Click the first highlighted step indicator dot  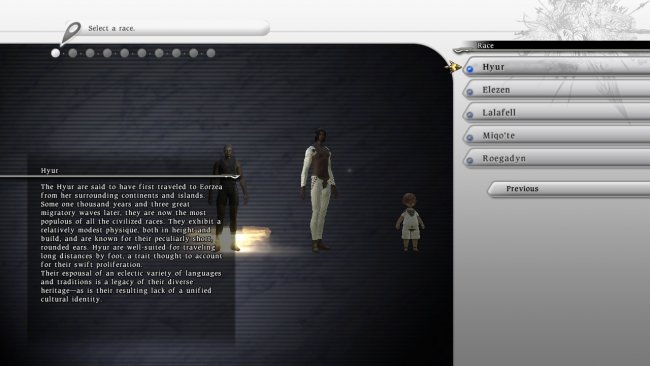pos(56,53)
